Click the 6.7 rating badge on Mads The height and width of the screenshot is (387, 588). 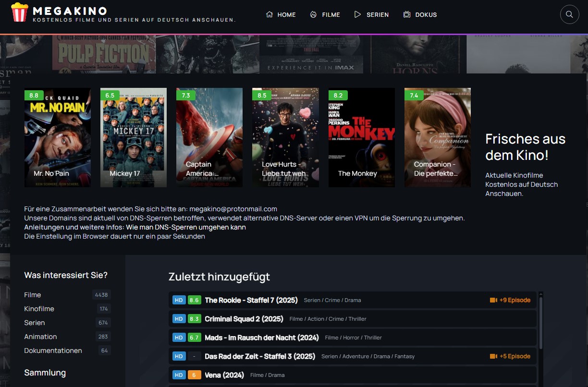coord(194,338)
